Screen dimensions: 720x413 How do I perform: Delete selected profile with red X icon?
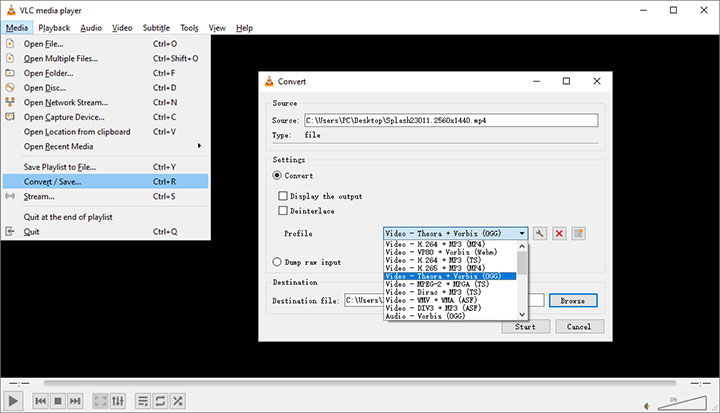(x=559, y=233)
